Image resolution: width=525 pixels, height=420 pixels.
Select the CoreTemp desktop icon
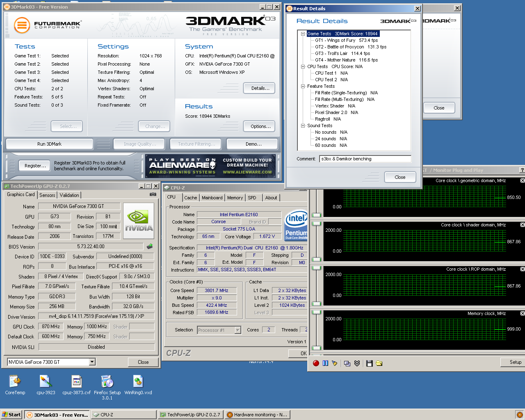(15, 385)
